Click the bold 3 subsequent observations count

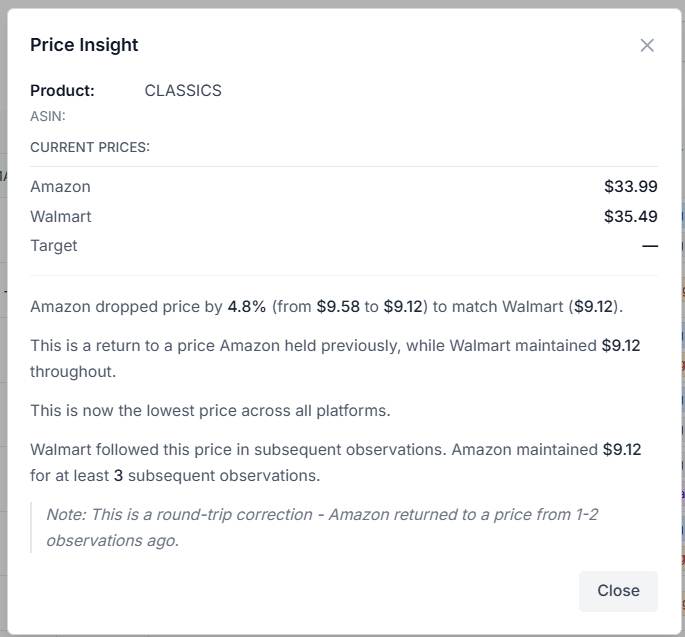point(118,476)
